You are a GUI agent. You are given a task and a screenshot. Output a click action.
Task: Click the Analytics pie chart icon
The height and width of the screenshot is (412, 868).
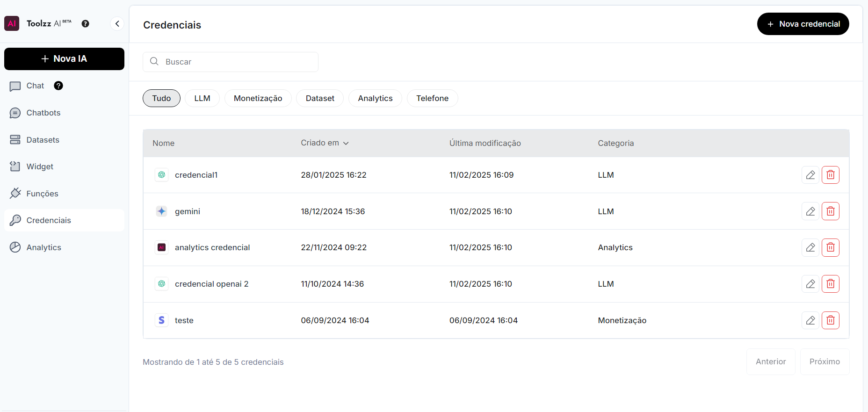15,247
